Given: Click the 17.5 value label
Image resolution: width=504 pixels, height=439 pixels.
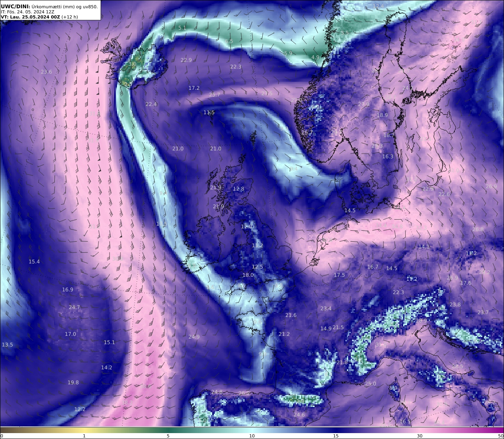Looking at the screenshot, I should pyautogui.click(x=339, y=275).
